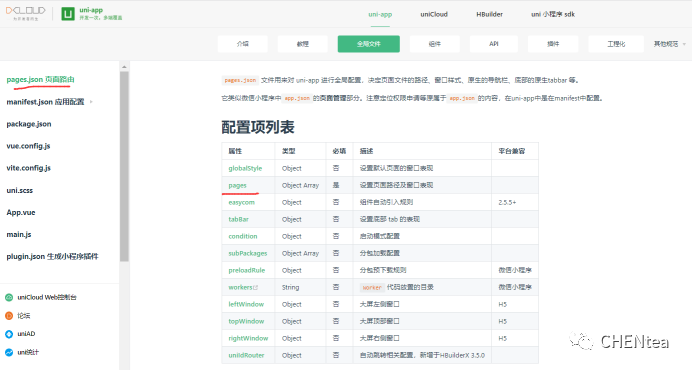Open vite.config.js in the sidebar
The height and width of the screenshot is (370, 692).
pos(29,168)
